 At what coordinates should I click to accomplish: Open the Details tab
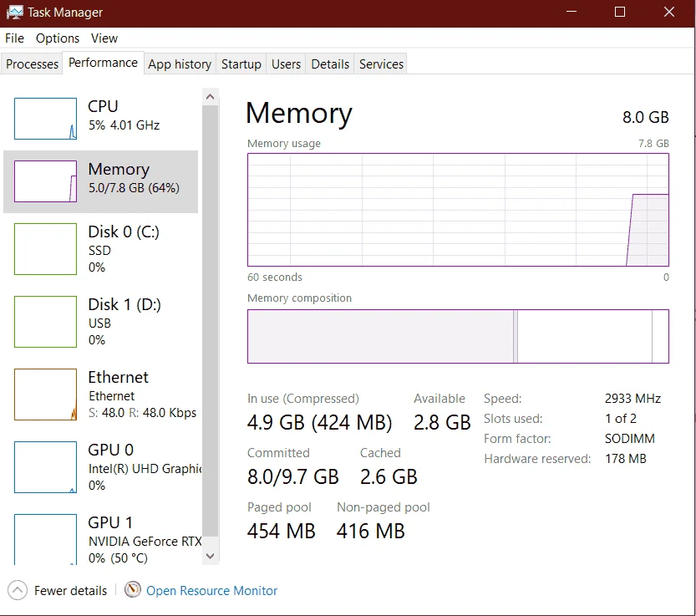[x=330, y=64]
